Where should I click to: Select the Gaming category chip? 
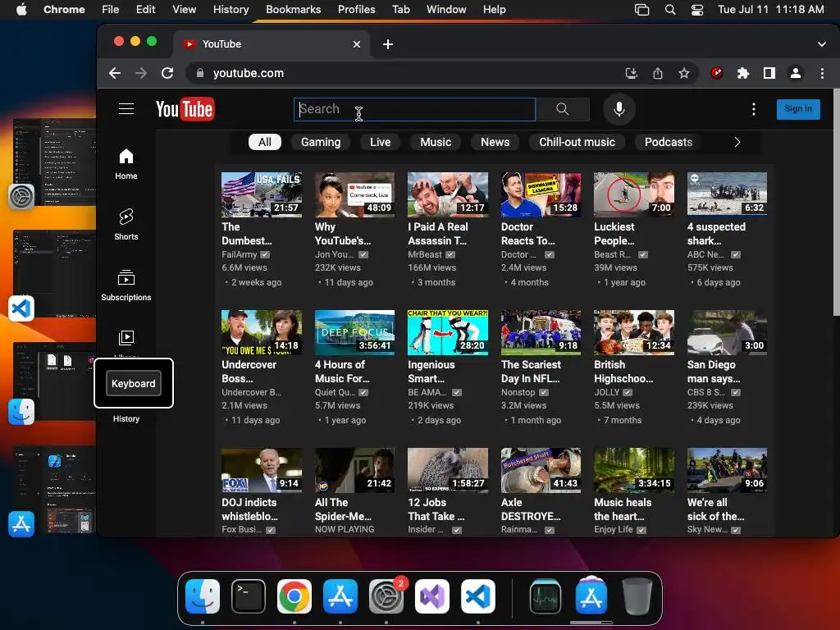tap(321, 142)
